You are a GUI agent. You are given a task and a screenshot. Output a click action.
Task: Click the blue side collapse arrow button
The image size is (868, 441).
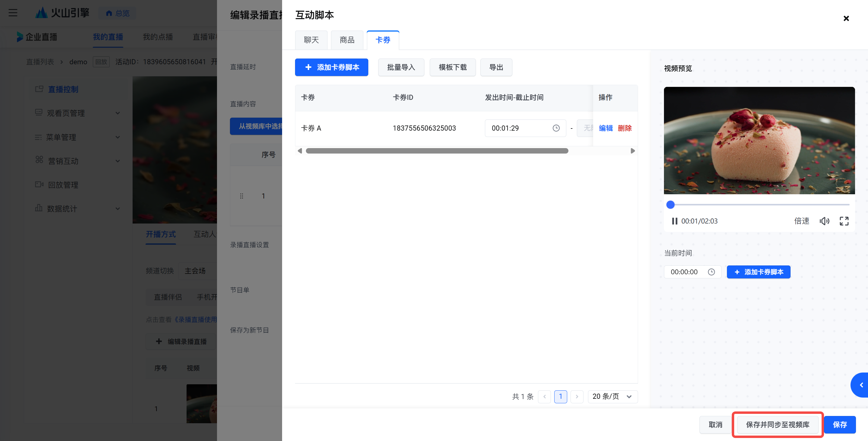click(x=861, y=385)
